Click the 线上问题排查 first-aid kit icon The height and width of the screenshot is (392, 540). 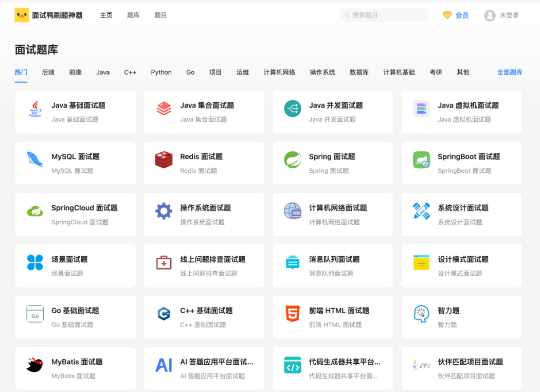(164, 262)
